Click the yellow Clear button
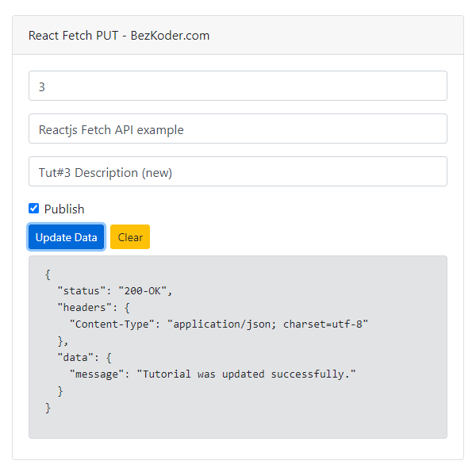Viewport: 476px width, 476px height. [130, 237]
